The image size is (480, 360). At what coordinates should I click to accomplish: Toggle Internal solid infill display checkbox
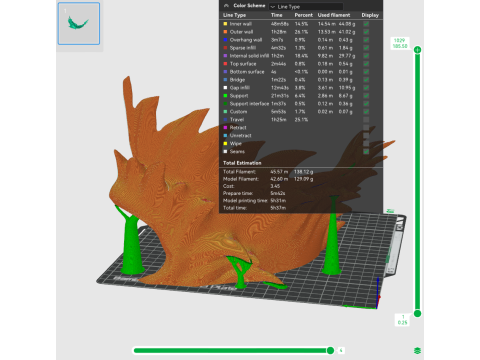[366, 56]
